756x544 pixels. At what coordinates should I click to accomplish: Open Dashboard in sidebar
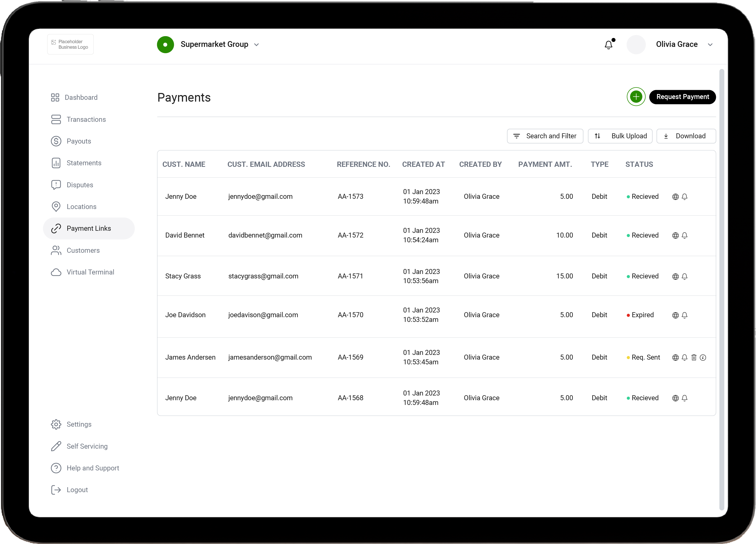tap(74, 97)
